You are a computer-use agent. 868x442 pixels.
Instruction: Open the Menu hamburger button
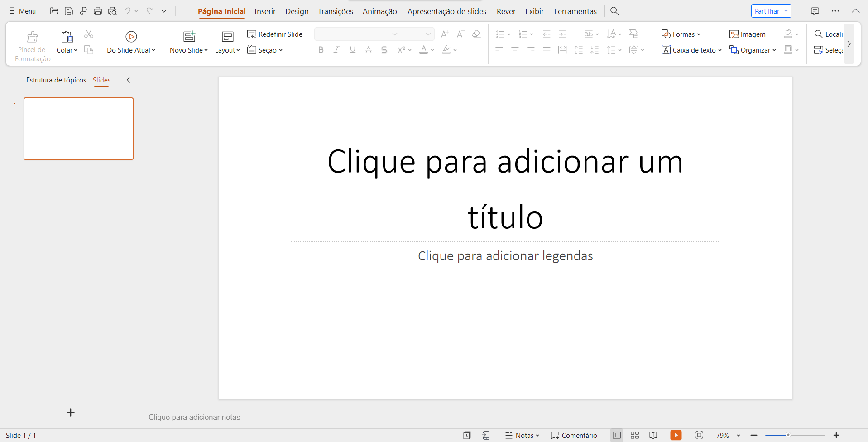pyautogui.click(x=23, y=11)
